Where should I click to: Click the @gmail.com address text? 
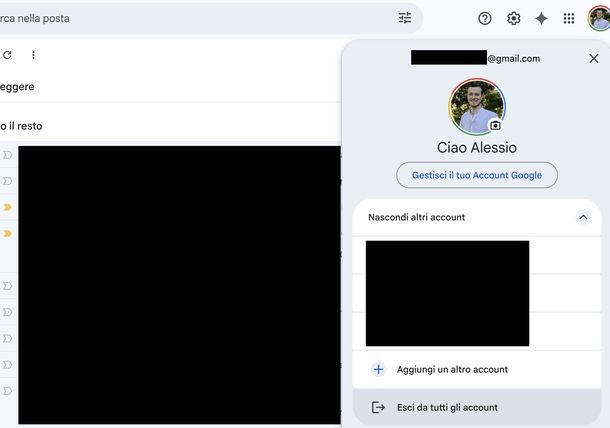[514, 58]
